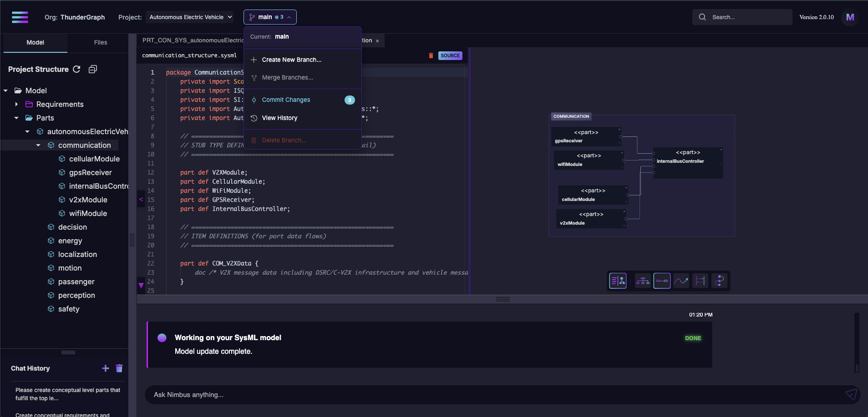Collapse the autonomousElectricVehicle node
The image size is (868, 417).
coord(27,131)
